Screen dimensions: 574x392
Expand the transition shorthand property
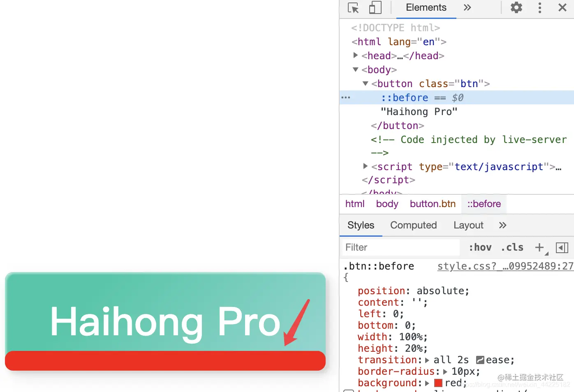pyautogui.click(x=427, y=360)
